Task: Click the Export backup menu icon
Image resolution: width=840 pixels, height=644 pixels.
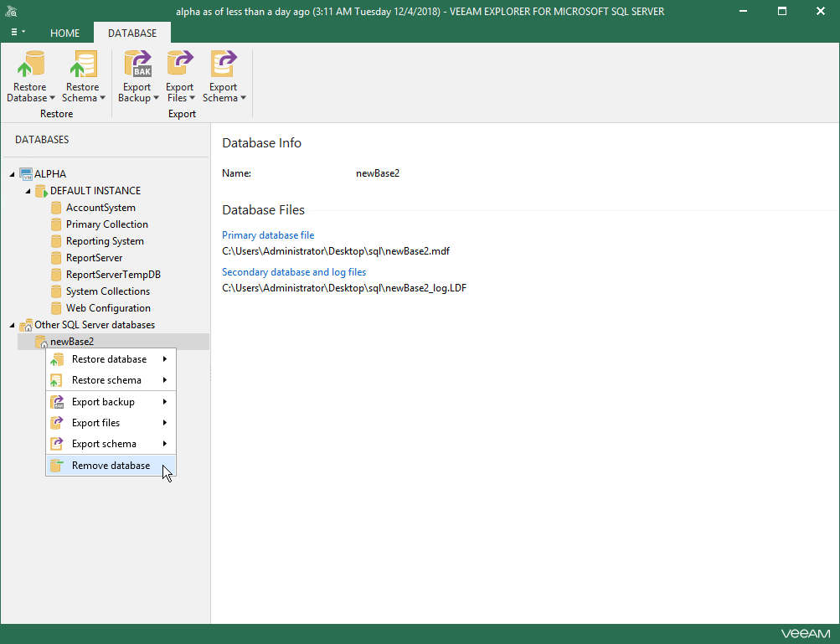Action: [57, 402]
